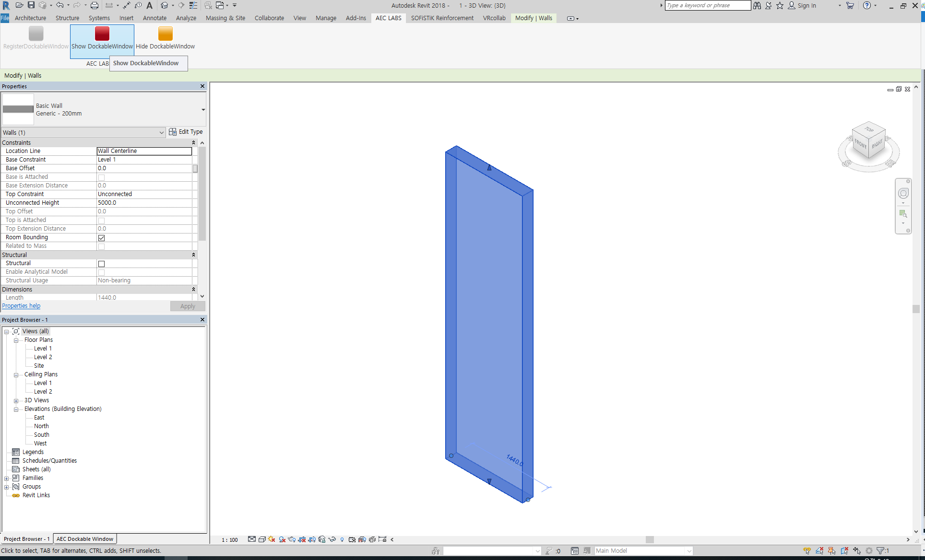Expand the 3D Views tree node
The width and height of the screenshot is (925, 560).
[16, 401]
